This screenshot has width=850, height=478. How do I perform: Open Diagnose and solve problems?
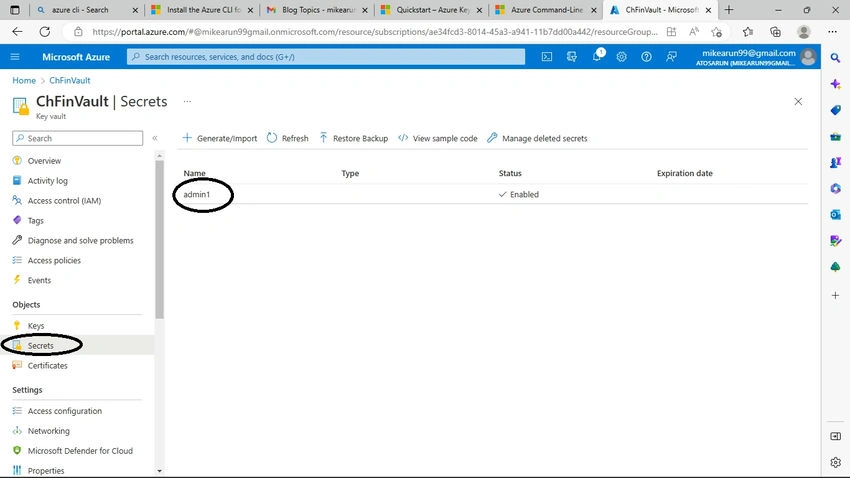pos(80,241)
